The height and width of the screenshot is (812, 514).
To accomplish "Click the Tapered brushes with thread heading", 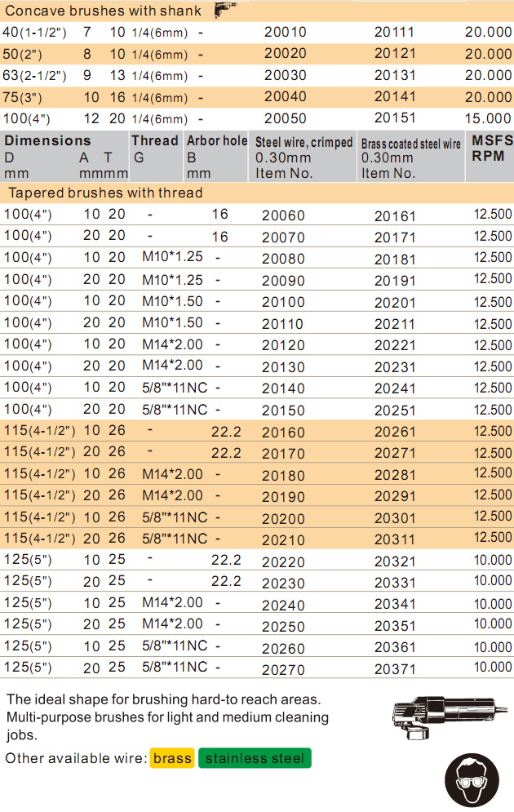I will [105, 193].
